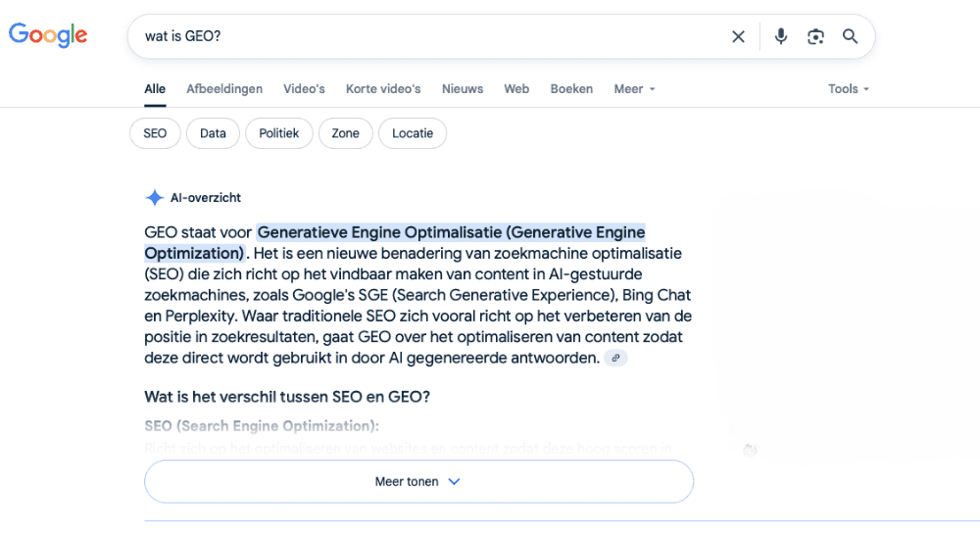This screenshot has height=539, width=980.
Task: Apply the Data filter chip
Action: (x=213, y=133)
